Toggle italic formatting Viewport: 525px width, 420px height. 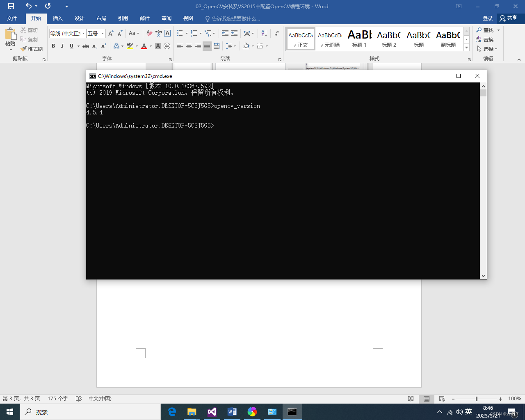click(62, 46)
